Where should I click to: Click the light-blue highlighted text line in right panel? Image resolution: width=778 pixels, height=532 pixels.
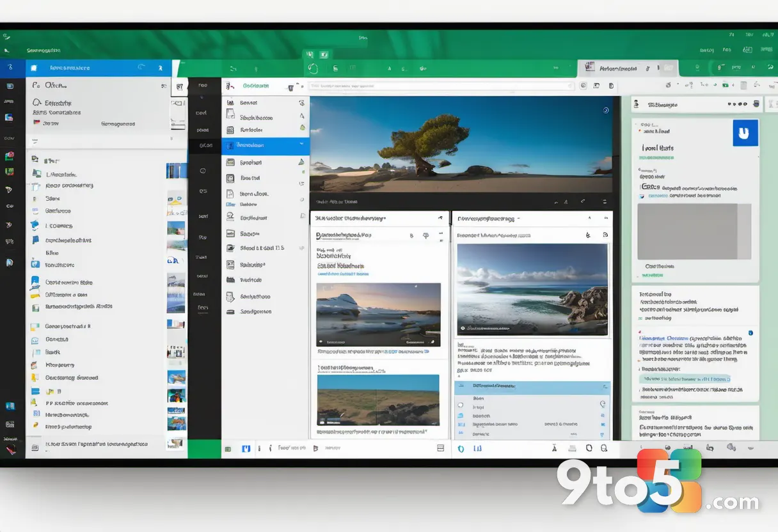(686, 379)
